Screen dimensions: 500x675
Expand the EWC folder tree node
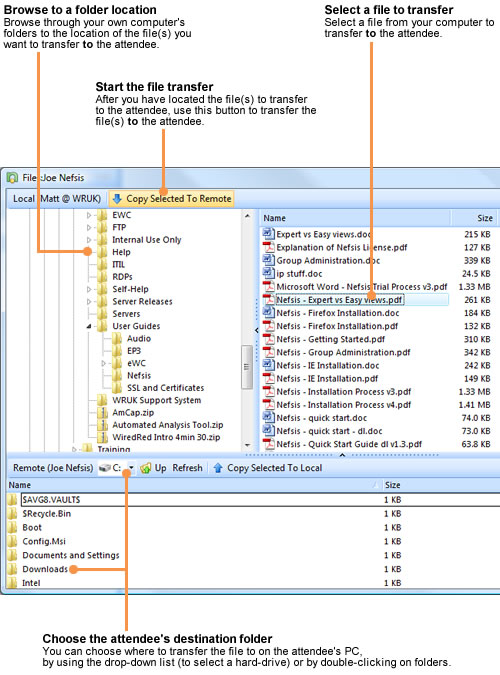(89, 215)
